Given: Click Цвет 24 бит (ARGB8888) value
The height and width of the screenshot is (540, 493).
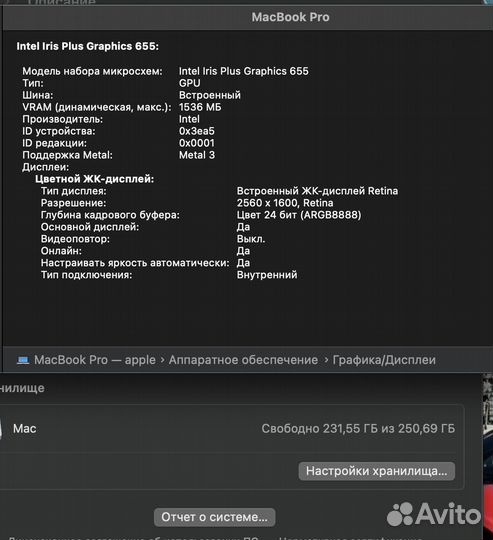Looking at the screenshot, I should pos(299,215).
